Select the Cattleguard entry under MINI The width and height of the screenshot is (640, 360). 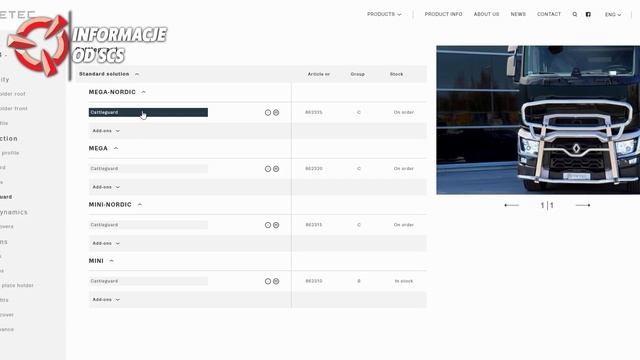[x=148, y=281]
